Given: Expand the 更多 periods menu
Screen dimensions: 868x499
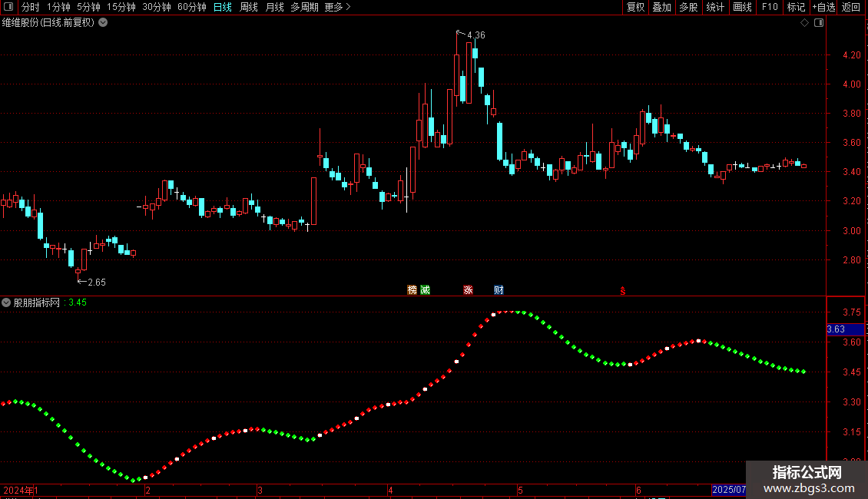Looking at the screenshot, I should click(x=337, y=7).
